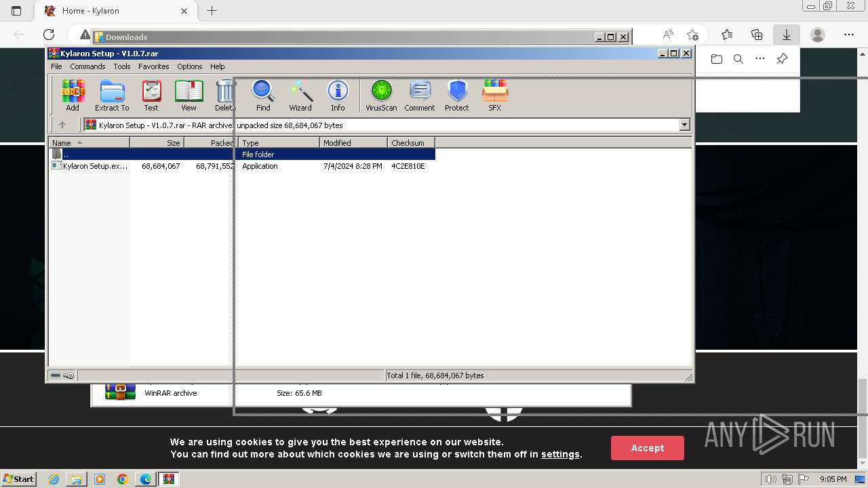This screenshot has width=868, height=488.
Task: Open File Explorer taskbar icon
Action: coord(77,479)
